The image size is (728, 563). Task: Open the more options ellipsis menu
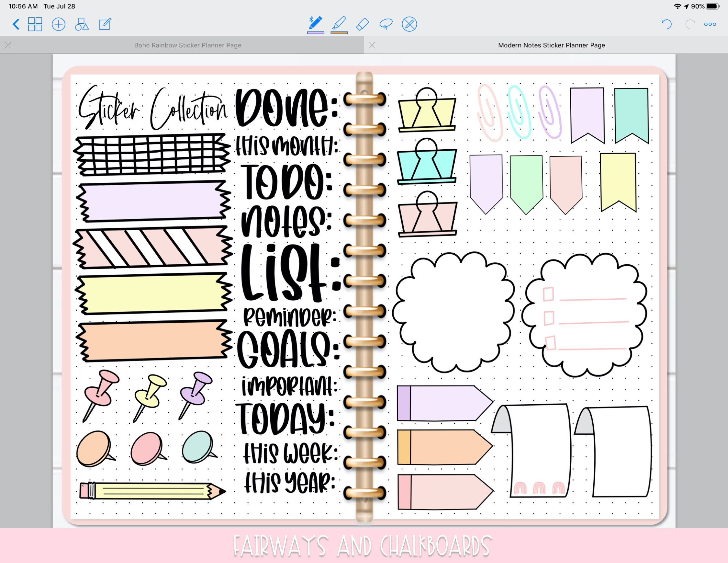pyautogui.click(x=711, y=24)
